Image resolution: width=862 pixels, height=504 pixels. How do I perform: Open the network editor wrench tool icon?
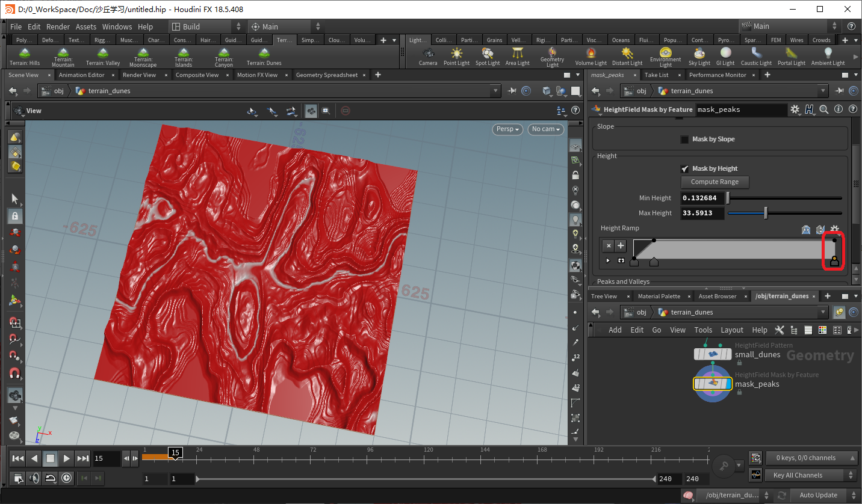[780, 330]
